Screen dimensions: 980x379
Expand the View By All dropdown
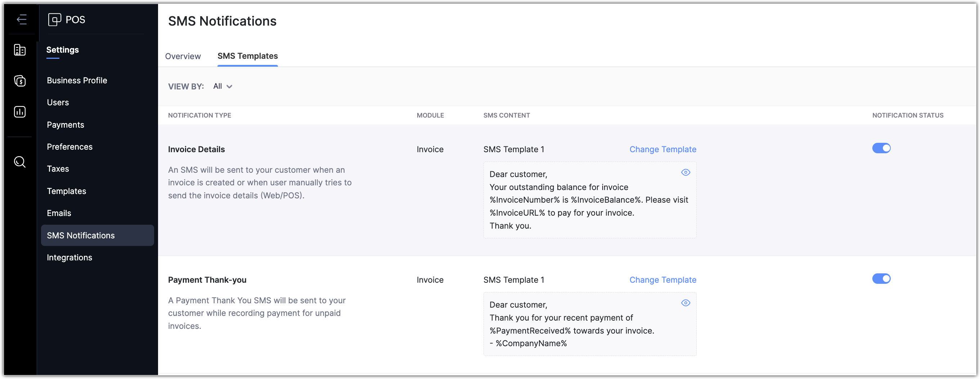pos(223,87)
